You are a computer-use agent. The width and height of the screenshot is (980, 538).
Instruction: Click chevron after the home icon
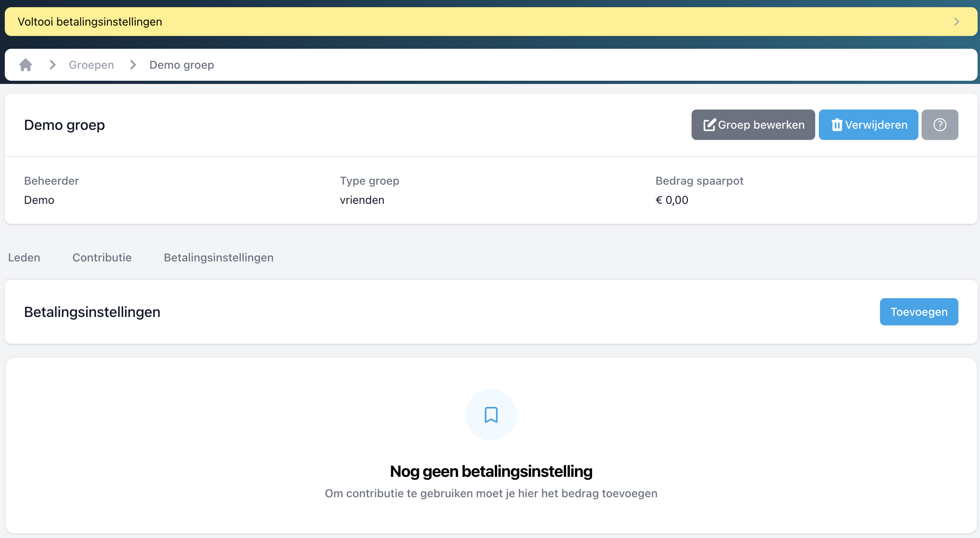point(52,65)
